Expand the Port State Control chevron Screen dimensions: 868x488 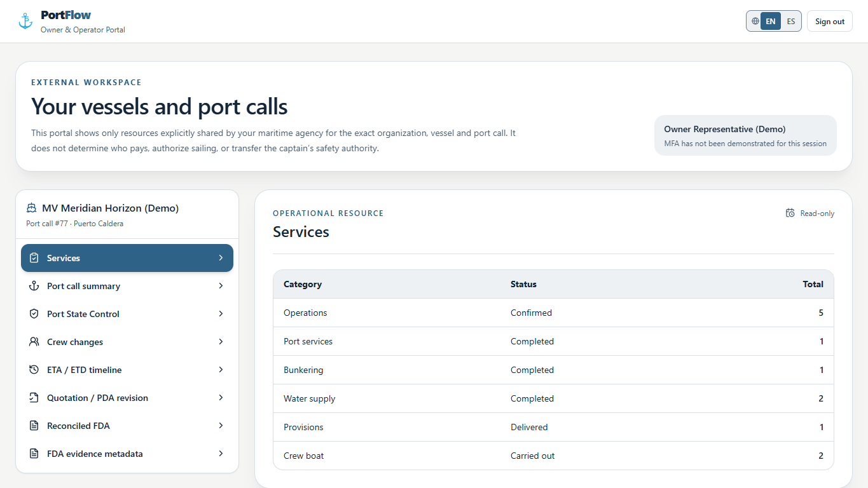coord(221,314)
